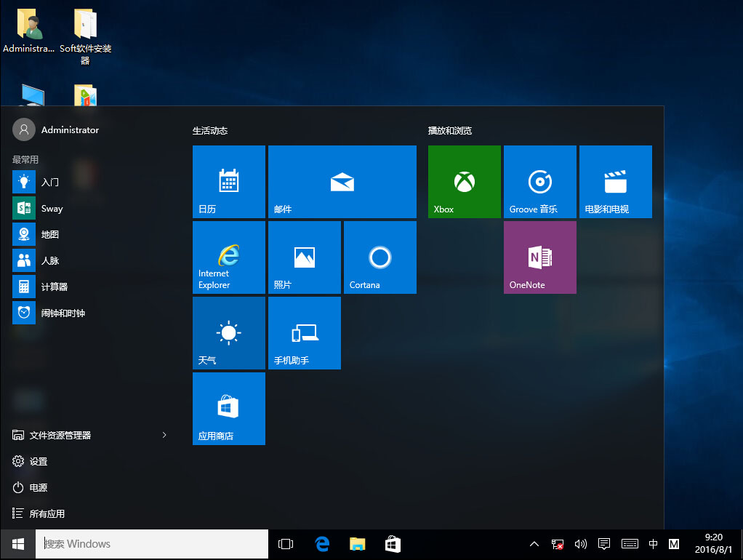Viewport: 743px width, 560px height.
Task: Open the 日历 calendar tile
Action: tap(228, 182)
